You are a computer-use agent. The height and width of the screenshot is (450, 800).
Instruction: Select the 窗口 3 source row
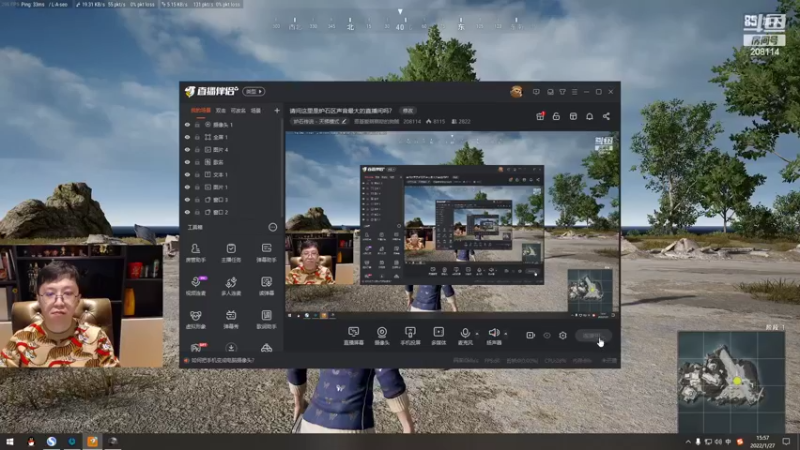pos(231,199)
